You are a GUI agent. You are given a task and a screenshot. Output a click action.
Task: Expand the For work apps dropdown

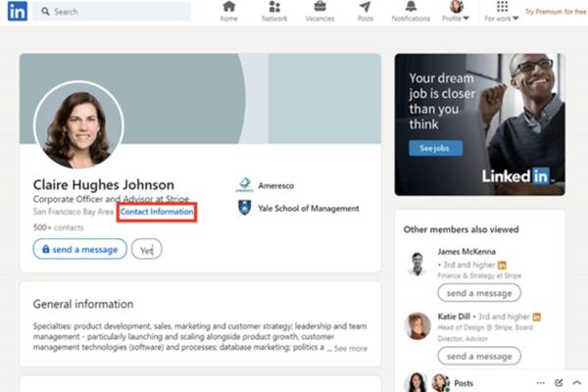(503, 12)
